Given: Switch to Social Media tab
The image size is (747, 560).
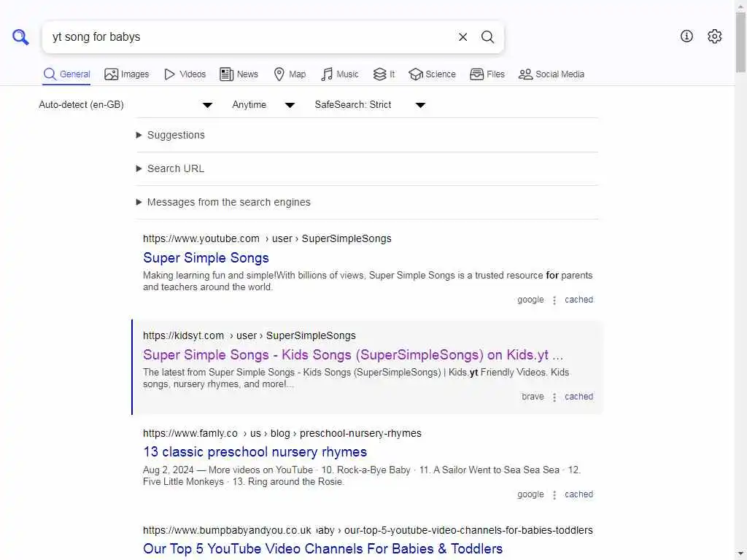Looking at the screenshot, I should (x=551, y=74).
